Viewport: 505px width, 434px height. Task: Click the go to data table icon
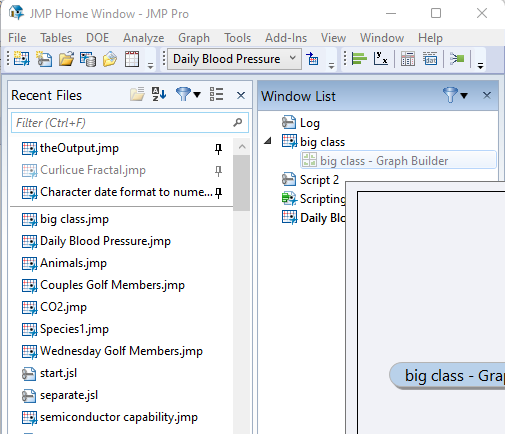pyautogui.click(x=312, y=59)
